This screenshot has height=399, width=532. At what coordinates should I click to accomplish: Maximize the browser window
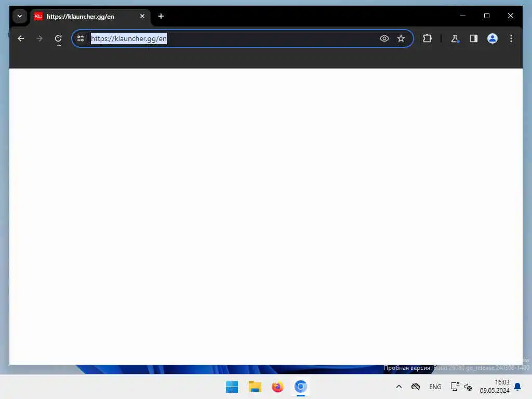[486, 16]
